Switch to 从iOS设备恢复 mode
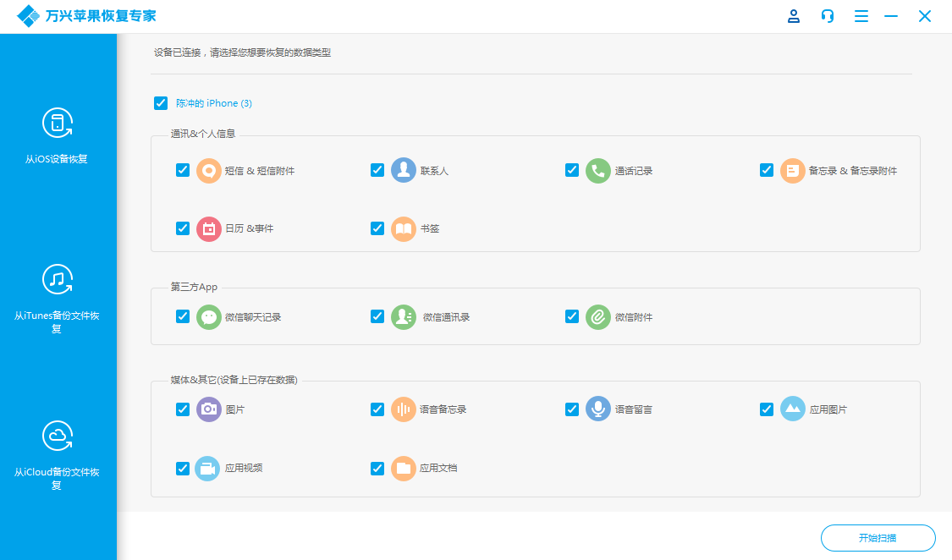The width and height of the screenshot is (952, 560). 57,136
